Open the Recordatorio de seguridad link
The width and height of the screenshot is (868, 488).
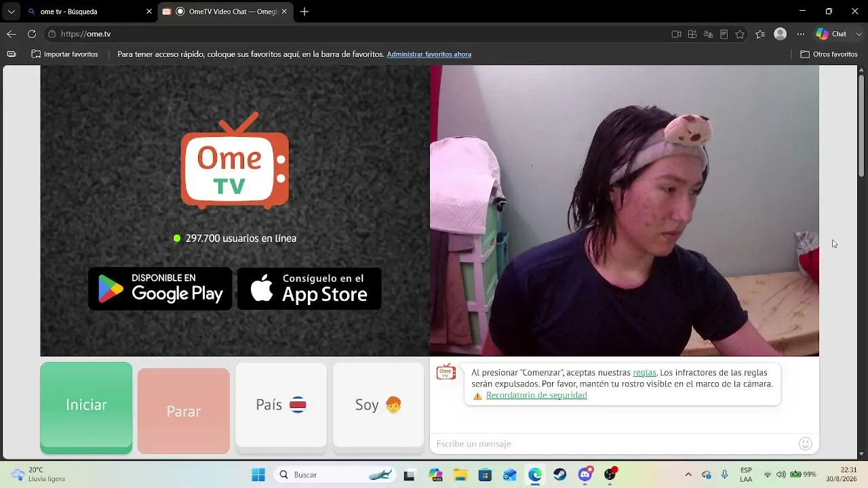(536, 395)
